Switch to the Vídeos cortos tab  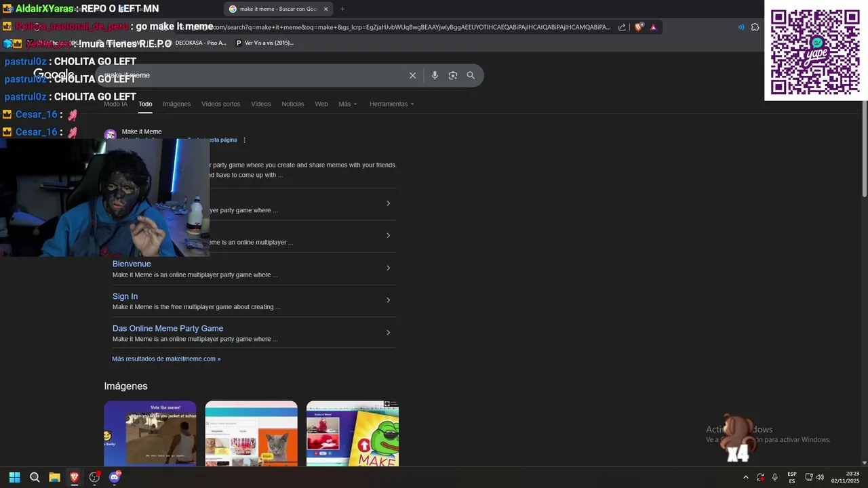click(x=220, y=104)
